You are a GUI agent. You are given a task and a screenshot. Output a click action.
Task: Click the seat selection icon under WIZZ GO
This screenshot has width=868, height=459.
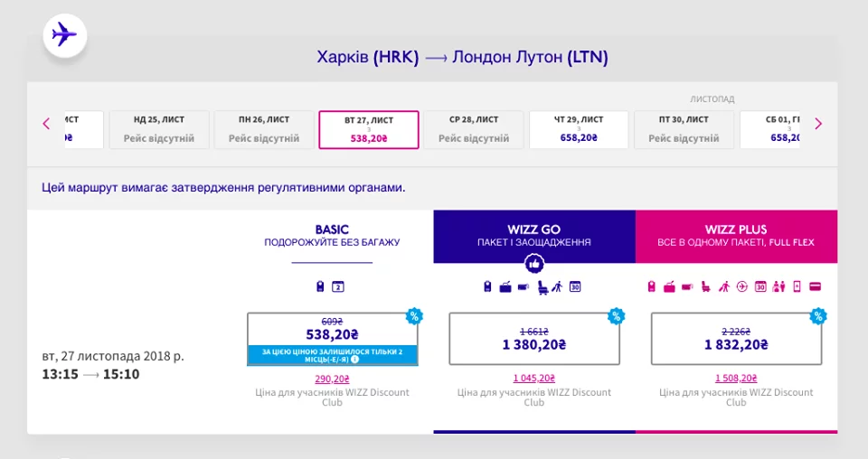click(x=542, y=287)
